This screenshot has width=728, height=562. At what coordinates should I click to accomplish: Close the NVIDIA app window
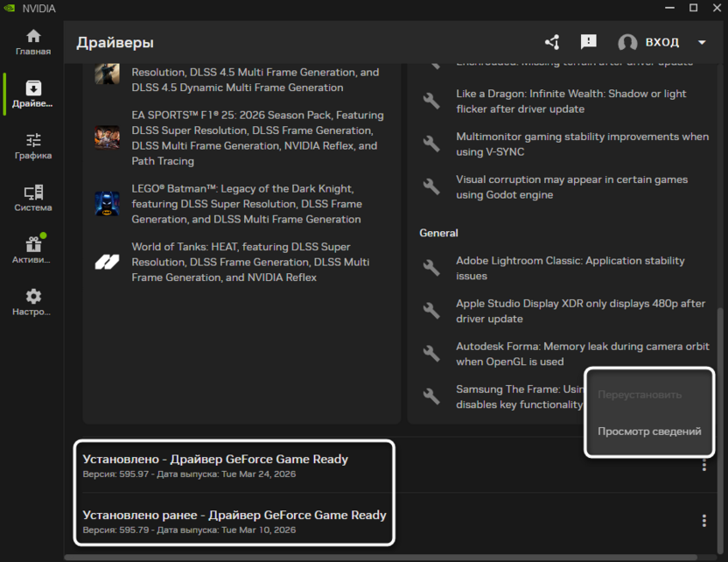point(717,8)
